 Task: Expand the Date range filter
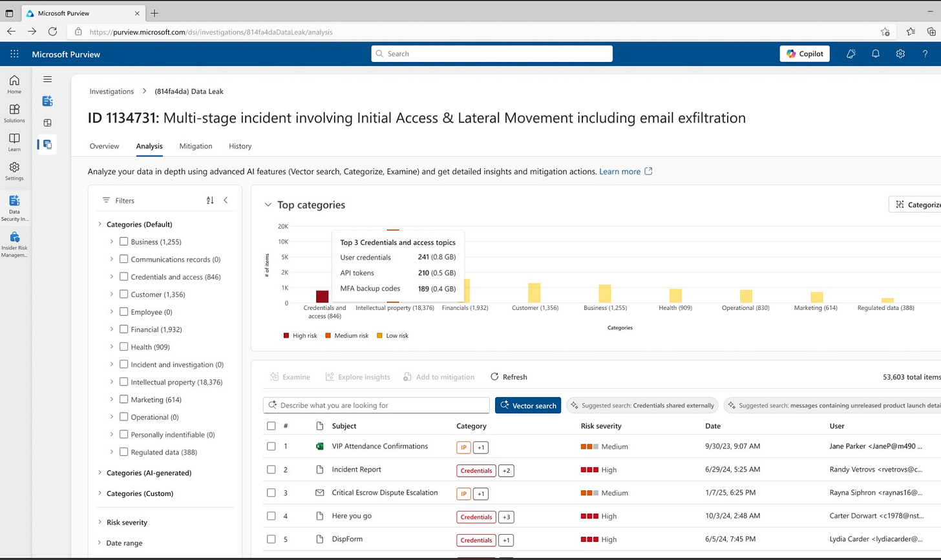(x=100, y=543)
